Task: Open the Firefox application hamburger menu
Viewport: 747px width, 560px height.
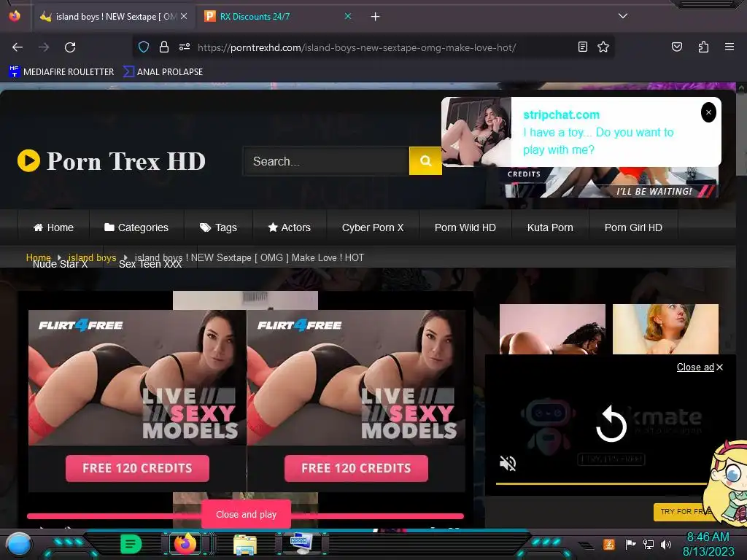Action: [729, 47]
